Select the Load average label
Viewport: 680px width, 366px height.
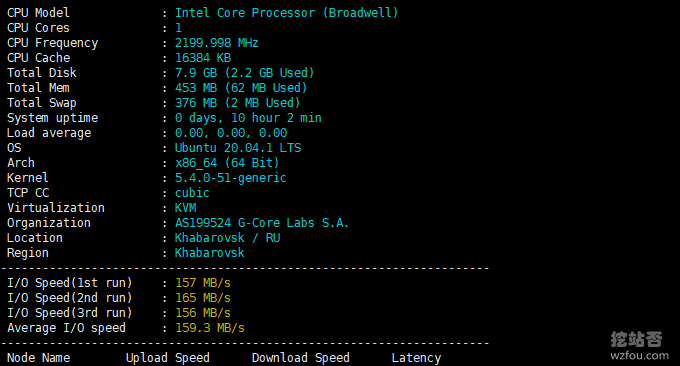pyautogui.click(x=49, y=133)
